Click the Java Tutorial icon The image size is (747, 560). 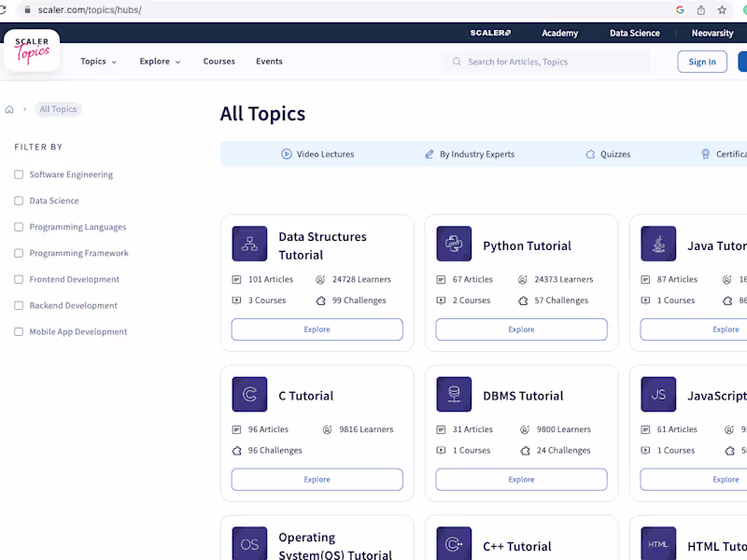[658, 244]
